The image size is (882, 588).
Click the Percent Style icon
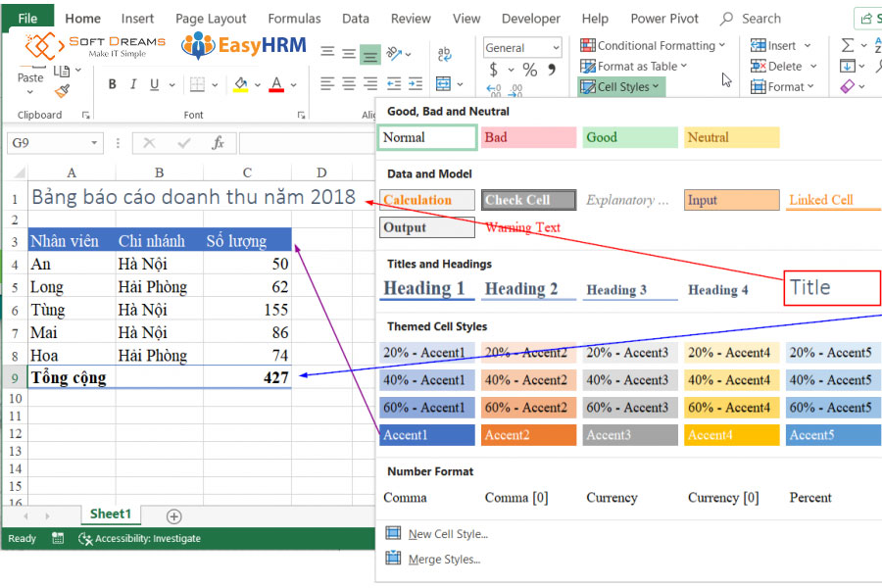click(x=529, y=70)
